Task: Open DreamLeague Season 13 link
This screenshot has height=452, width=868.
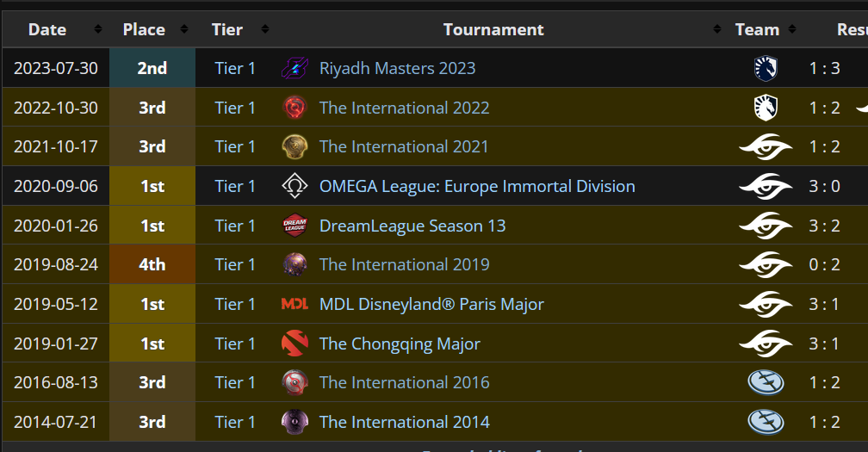Action: point(412,226)
